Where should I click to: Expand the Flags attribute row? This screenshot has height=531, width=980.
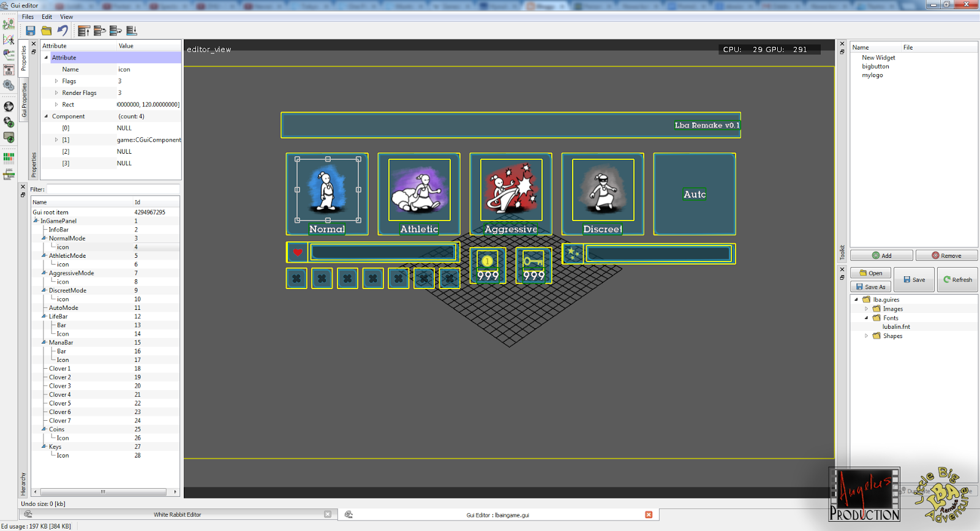click(x=56, y=81)
